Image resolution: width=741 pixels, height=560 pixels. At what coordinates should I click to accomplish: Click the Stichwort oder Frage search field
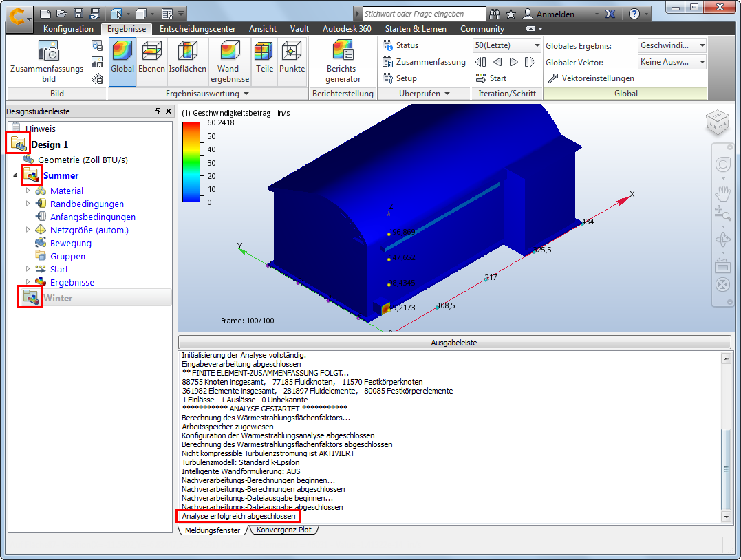424,14
